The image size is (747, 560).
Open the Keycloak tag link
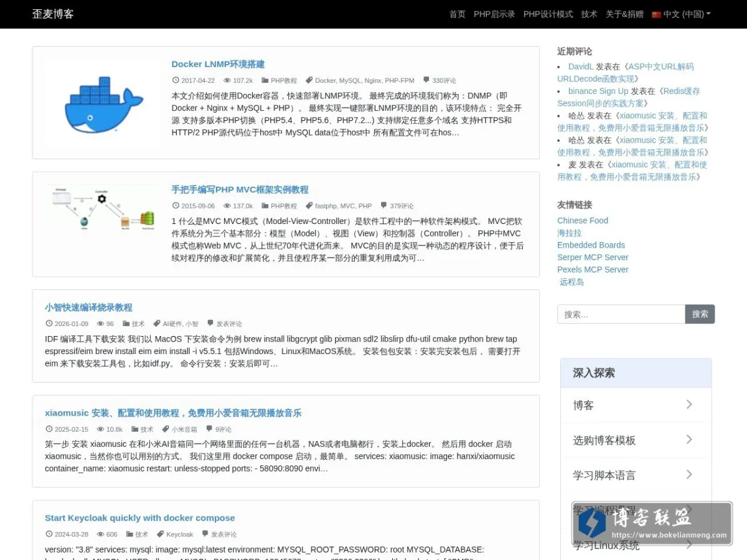click(180, 534)
